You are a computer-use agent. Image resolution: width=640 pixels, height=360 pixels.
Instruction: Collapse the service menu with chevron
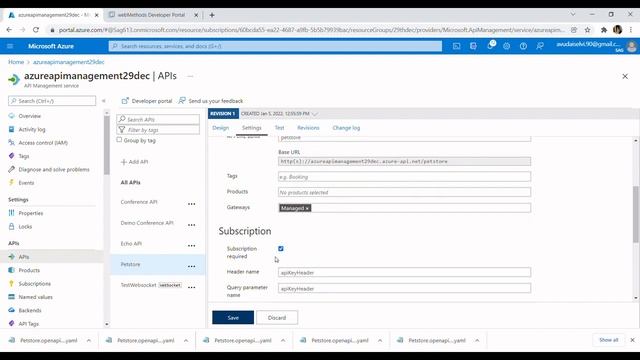tap(104, 101)
